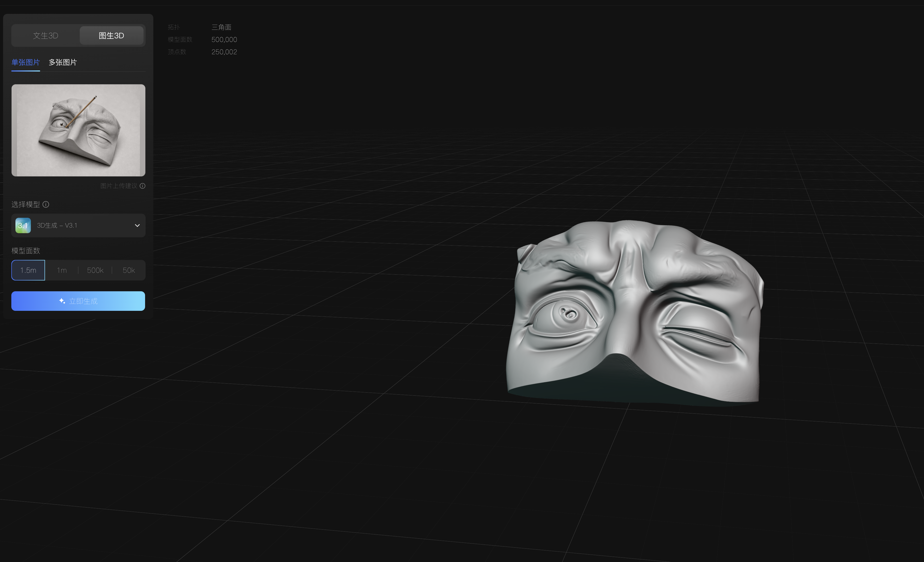Open the 图片上传建议 link
This screenshot has height=562, width=924.
point(119,186)
